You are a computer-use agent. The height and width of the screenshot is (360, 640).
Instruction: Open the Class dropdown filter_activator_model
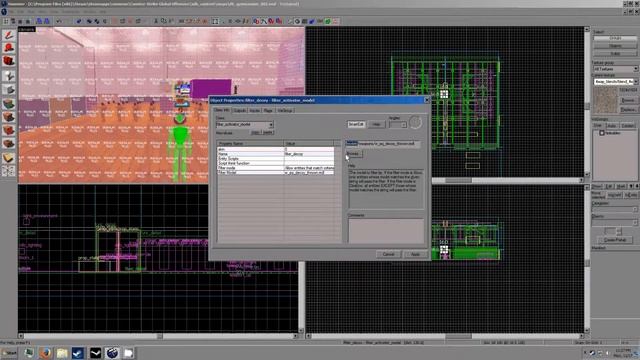click(244, 124)
